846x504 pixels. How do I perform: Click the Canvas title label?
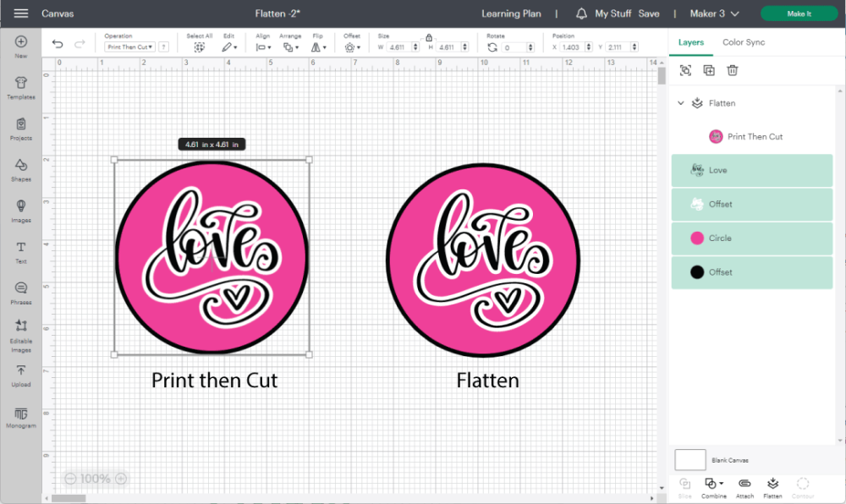coord(58,14)
